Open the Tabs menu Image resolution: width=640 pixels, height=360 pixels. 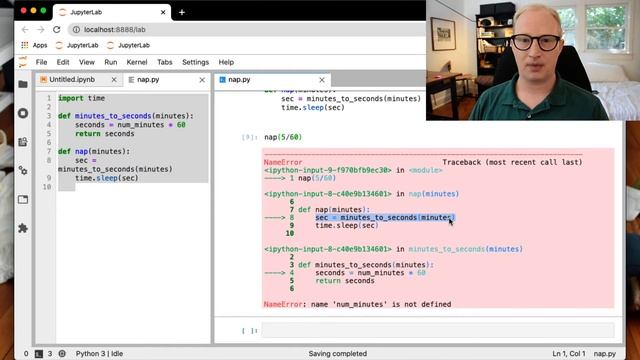click(164, 62)
